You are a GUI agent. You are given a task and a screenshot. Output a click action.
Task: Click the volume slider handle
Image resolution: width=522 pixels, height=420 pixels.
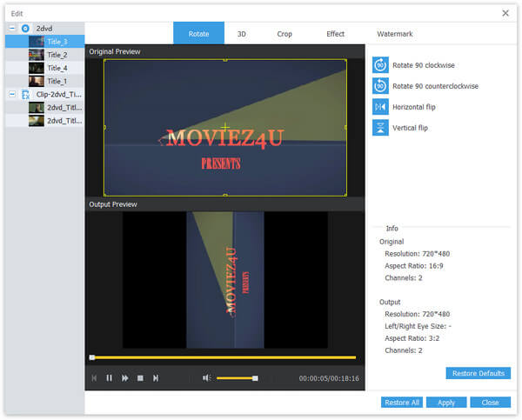[x=255, y=378]
